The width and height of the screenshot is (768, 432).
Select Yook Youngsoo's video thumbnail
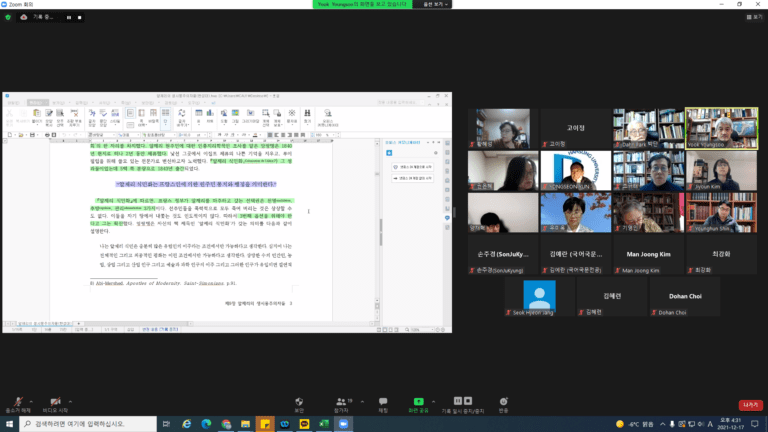pyautogui.click(x=721, y=128)
